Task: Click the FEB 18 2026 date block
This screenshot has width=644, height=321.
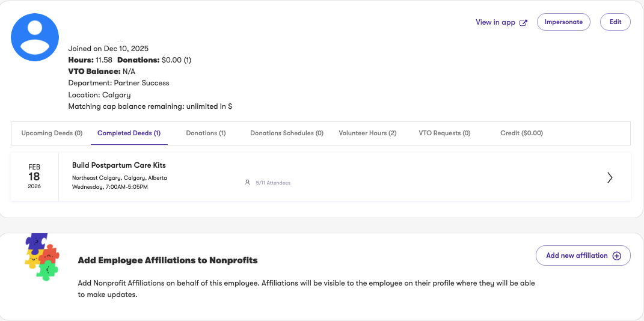Action: pos(34,177)
